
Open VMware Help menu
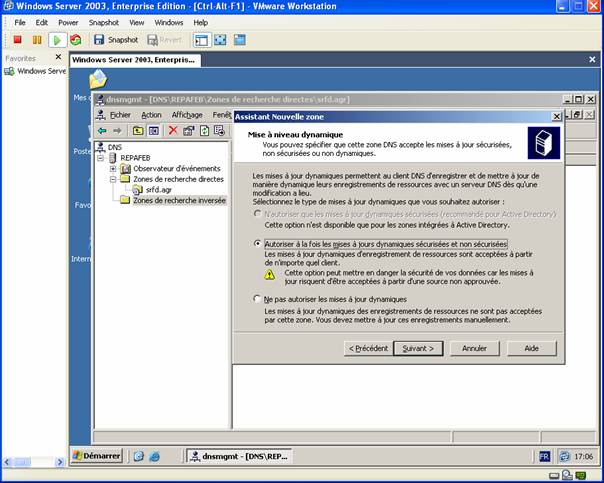point(201,23)
